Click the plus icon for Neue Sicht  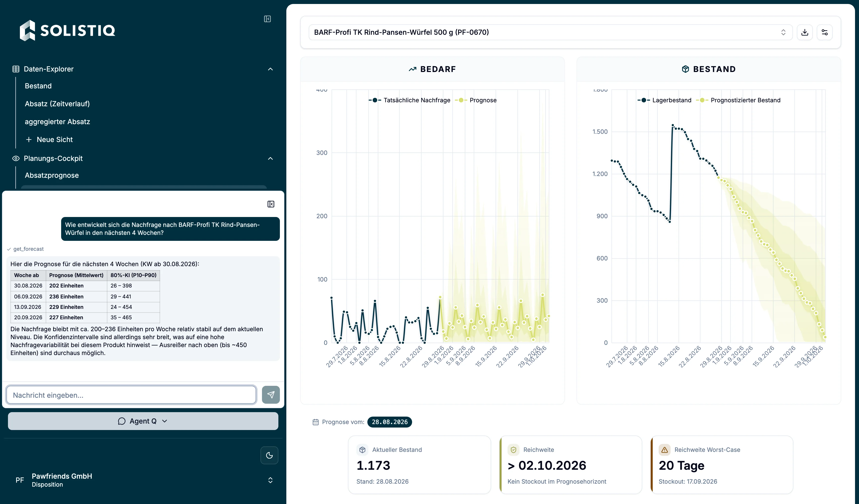[x=29, y=140]
